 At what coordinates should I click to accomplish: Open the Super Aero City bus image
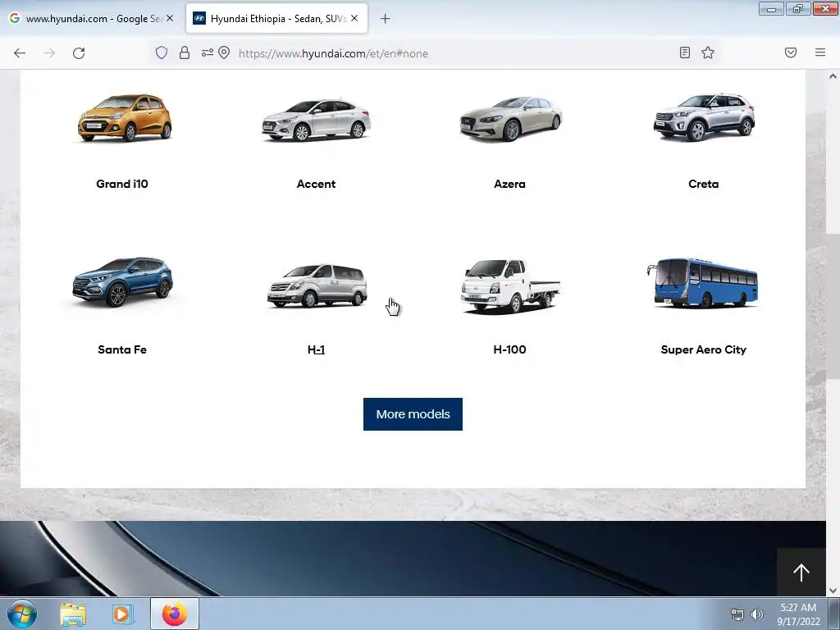click(x=702, y=283)
